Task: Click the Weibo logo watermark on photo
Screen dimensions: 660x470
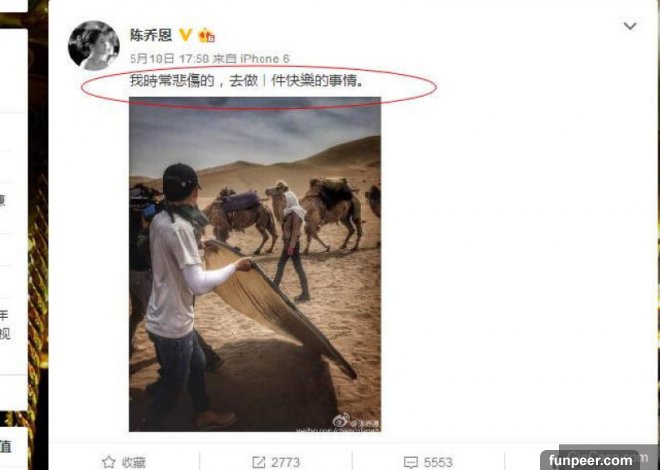Action: pyautogui.click(x=341, y=420)
